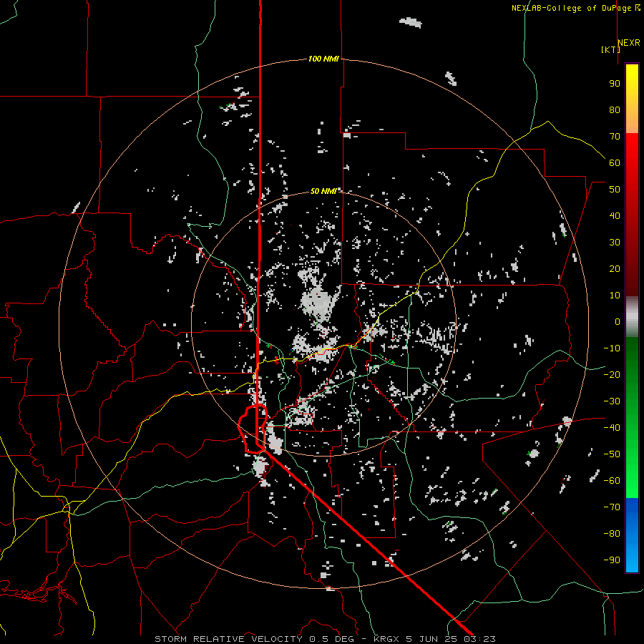Click the 60 value on velocity scale

(615, 162)
